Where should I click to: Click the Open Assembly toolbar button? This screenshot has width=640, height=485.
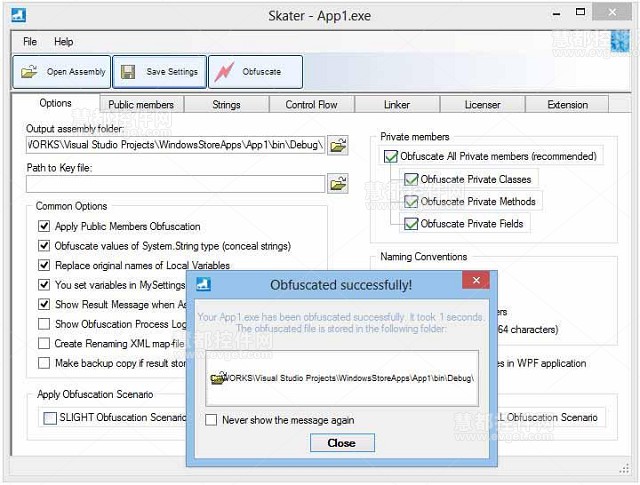point(62,72)
